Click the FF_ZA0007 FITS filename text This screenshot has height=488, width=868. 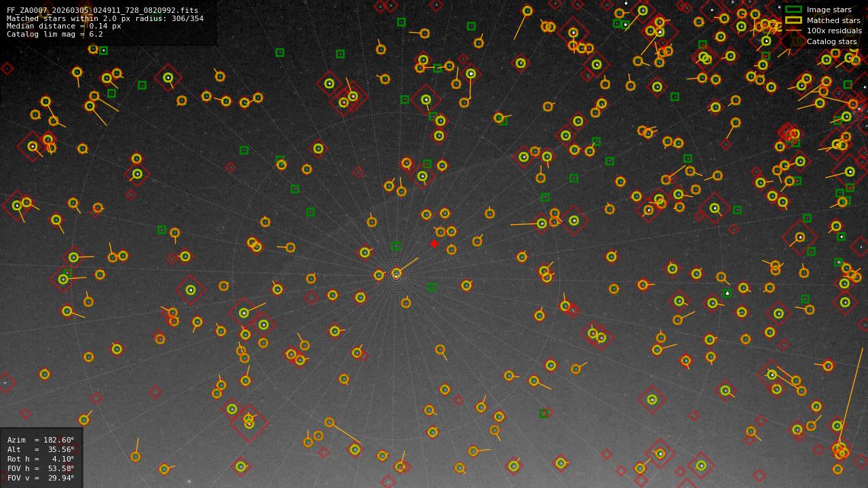pyautogui.click(x=102, y=10)
